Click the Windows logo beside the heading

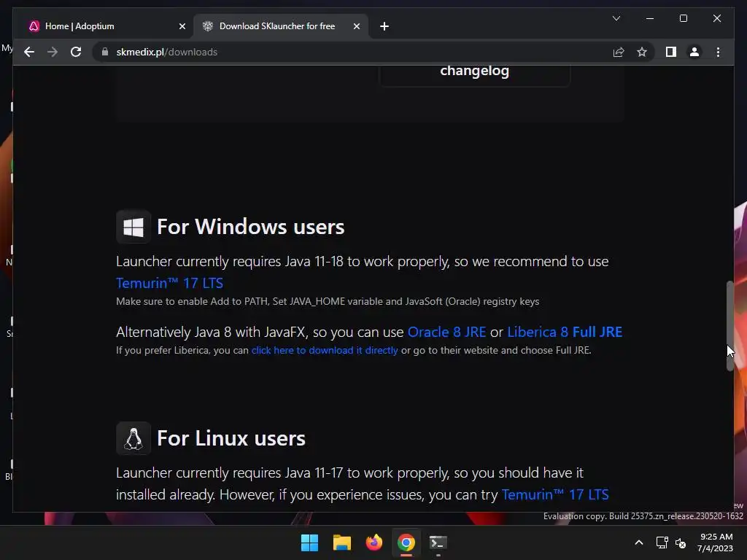[x=133, y=227]
